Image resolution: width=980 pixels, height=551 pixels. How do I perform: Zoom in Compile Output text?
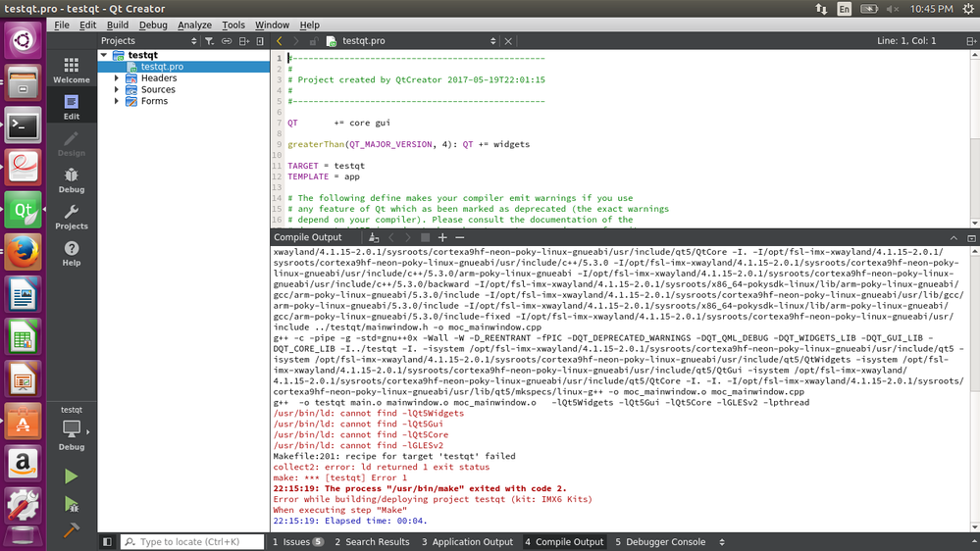pos(442,237)
